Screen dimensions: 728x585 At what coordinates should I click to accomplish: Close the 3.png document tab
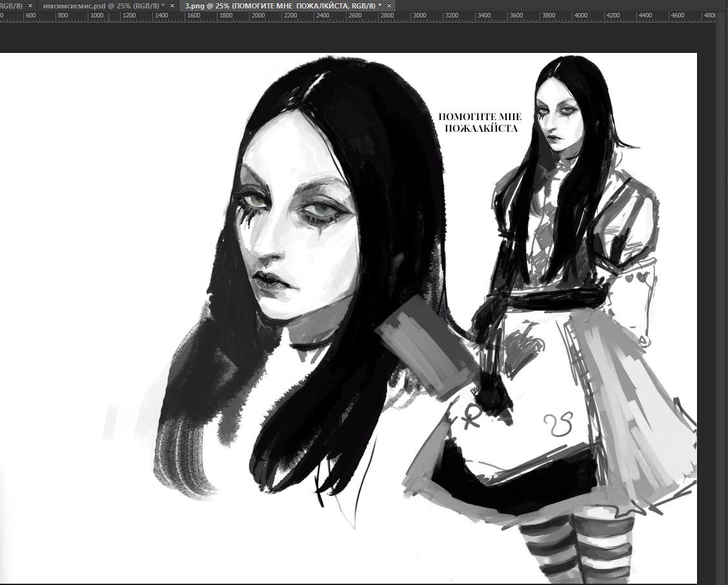point(389,6)
